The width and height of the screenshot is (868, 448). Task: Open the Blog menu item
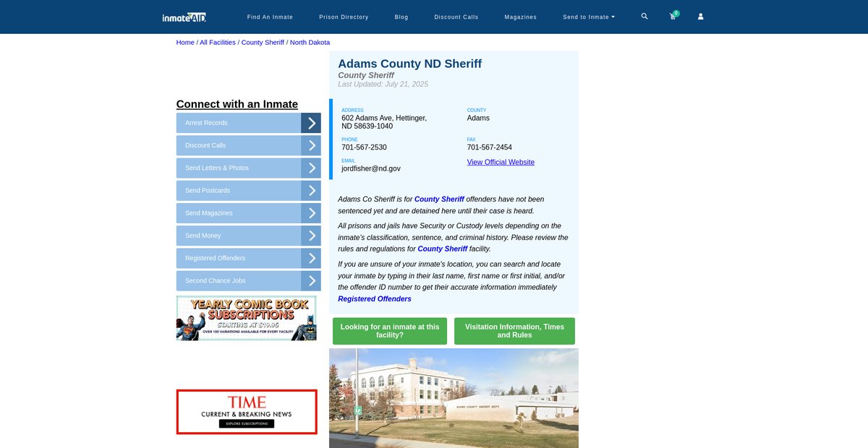pos(401,17)
